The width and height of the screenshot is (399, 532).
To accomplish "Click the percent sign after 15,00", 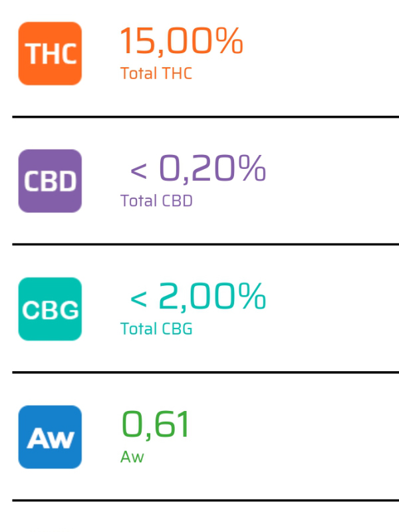I will [229, 41].
